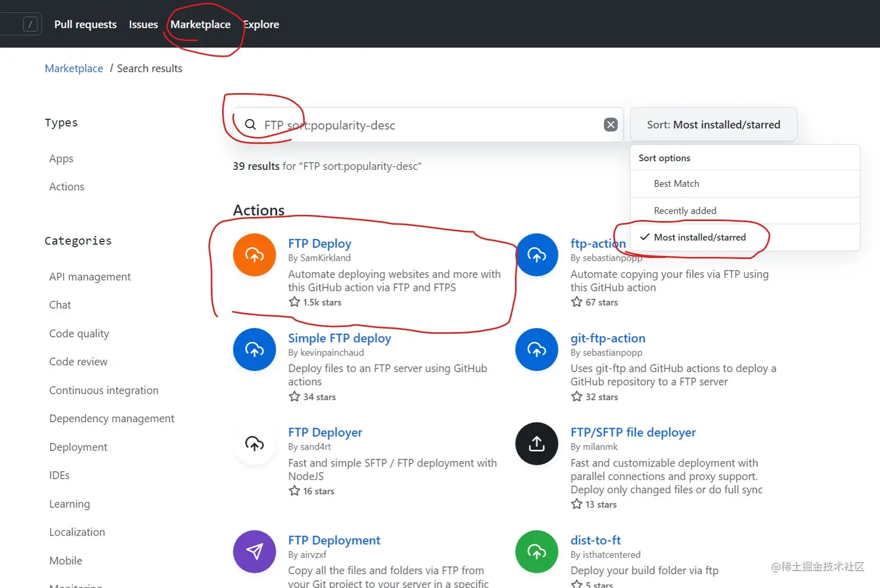Click the git-ftp-action blue cloud icon
Screen dimensions: 880x588
pos(537,350)
